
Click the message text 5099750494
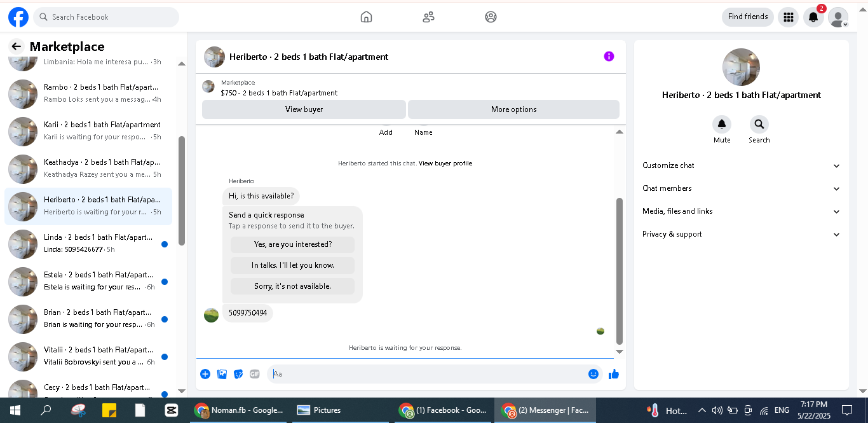[248, 313]
